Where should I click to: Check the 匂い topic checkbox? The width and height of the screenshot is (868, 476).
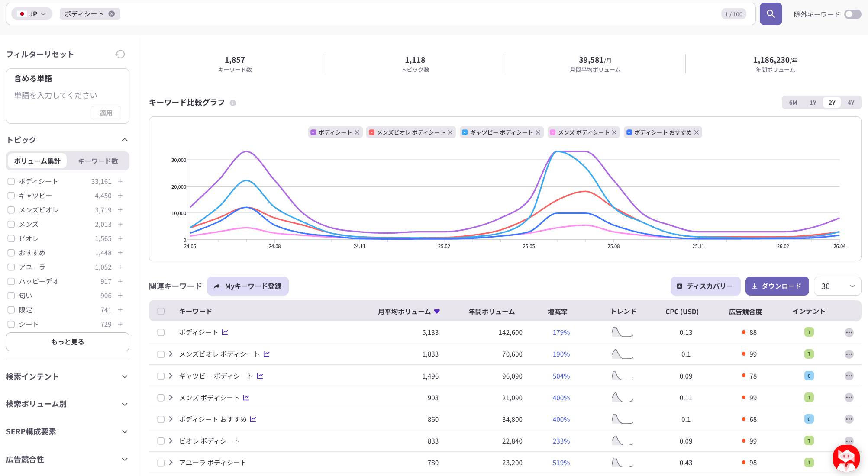(11, 296)
